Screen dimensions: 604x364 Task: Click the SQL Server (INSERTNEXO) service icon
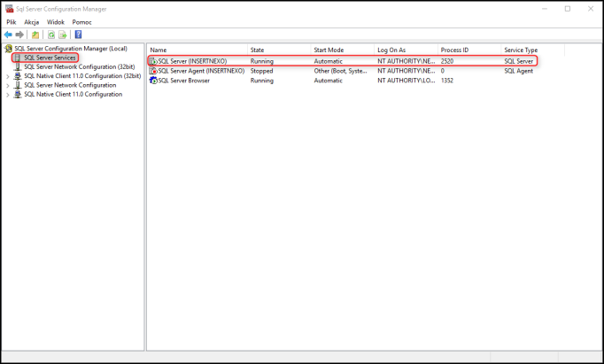[153, 61]
